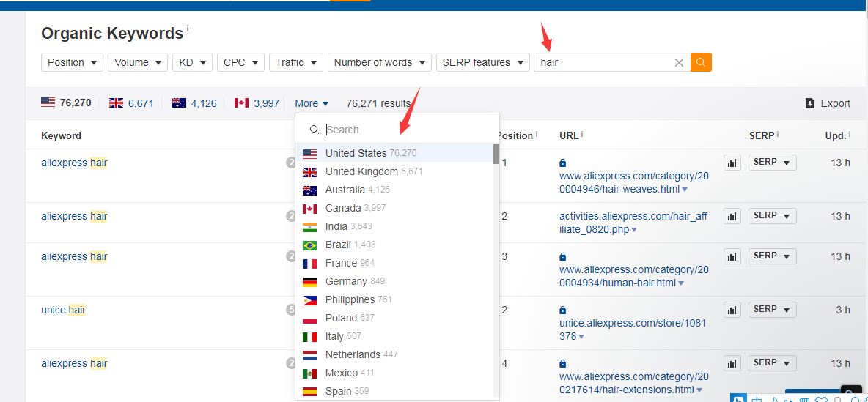Viewport: 868px width, 402px height.
Task: Open chart icon for hair-extensions.html row
Action: [x=732, y=363]
